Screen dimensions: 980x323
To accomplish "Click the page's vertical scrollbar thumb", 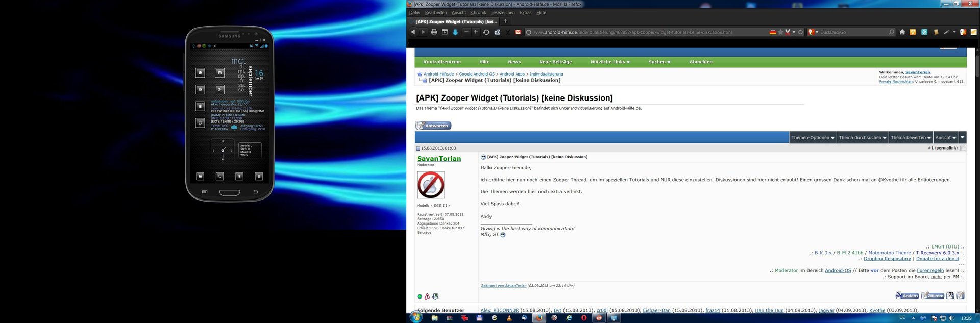I will [x=977, y=65].
